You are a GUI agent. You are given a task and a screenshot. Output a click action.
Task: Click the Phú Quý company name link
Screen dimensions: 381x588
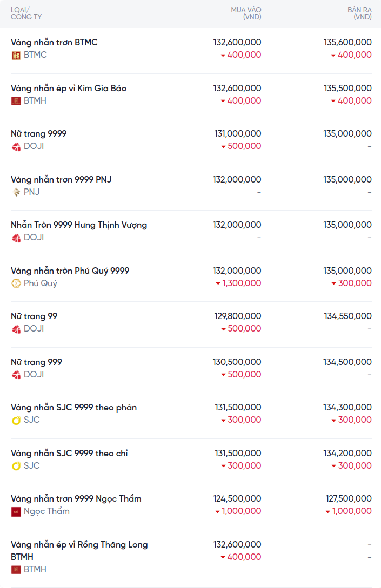(41, 283)
